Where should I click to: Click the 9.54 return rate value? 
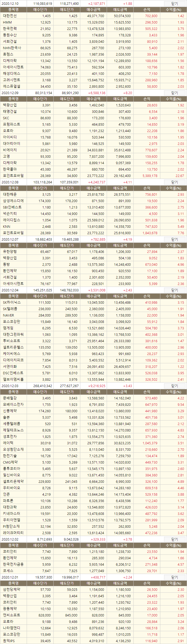[x=181, y=404]
